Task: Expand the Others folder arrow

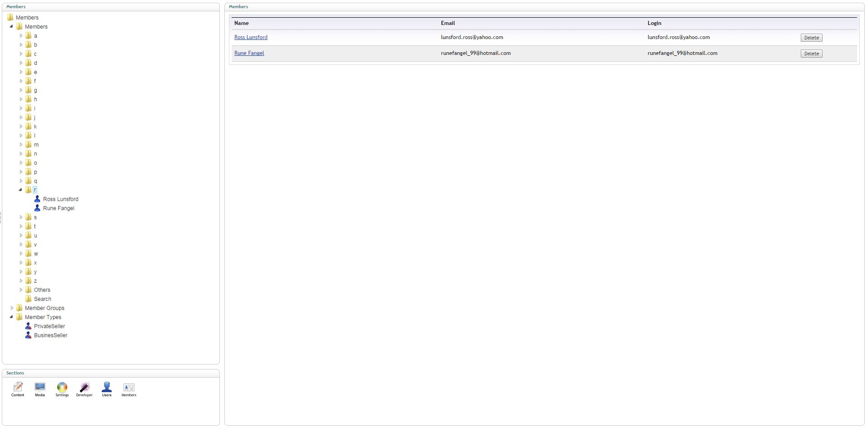Action: tap(21, 290)
